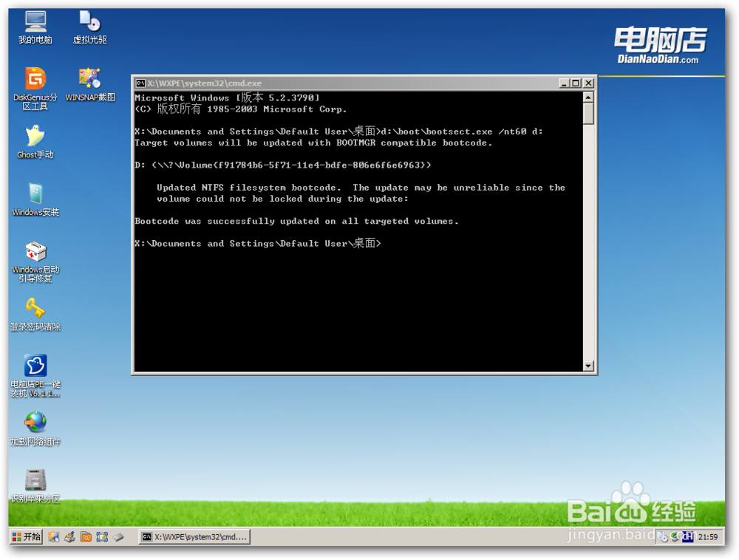
Task: Click quick launch screenshot pencil icon
Action: coord(102,537)
